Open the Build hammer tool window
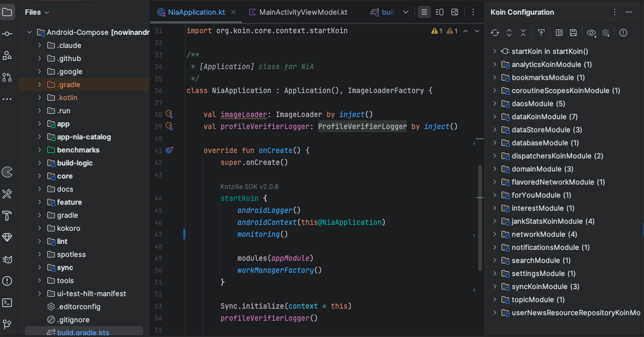 [7, 216]
